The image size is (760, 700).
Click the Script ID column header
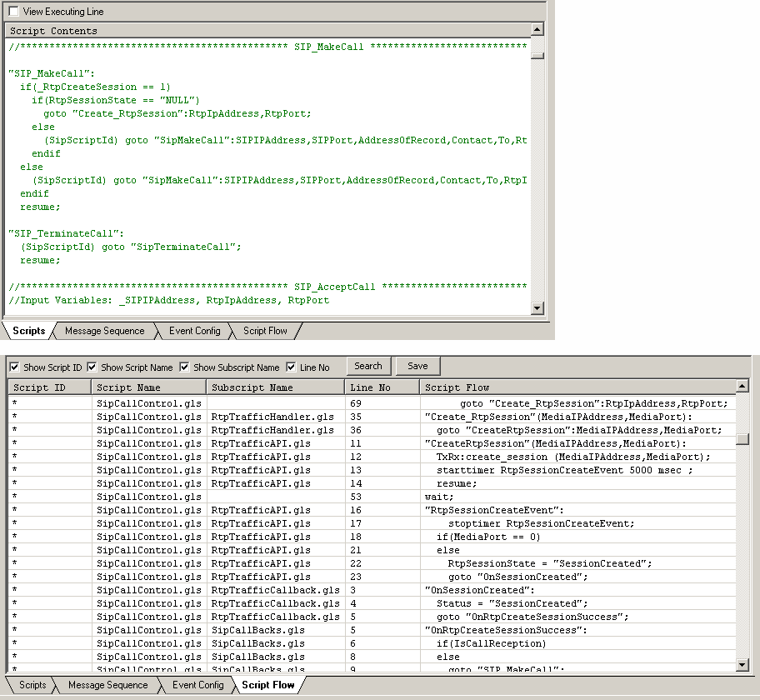point(50,387)
